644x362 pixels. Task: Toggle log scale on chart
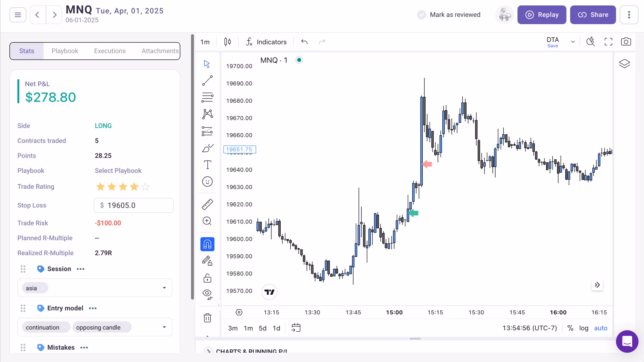(583, 328)
